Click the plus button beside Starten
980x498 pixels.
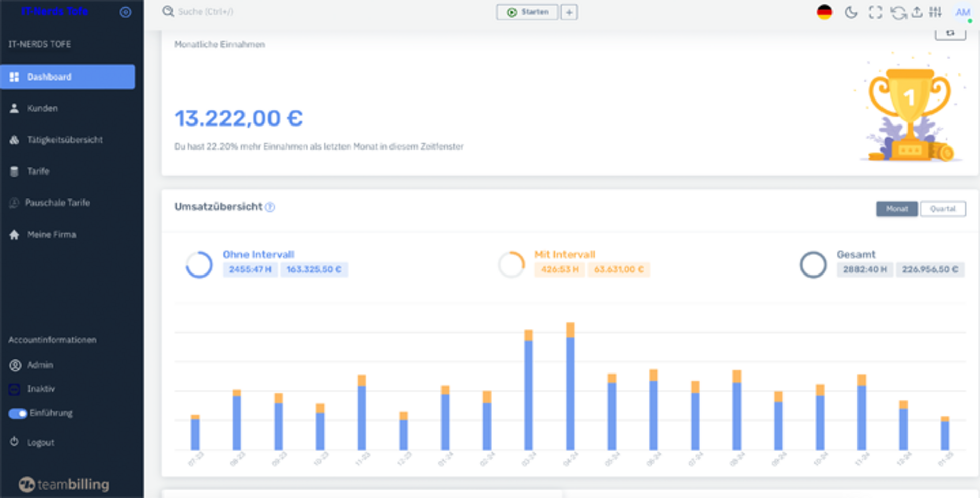point(569,12)
